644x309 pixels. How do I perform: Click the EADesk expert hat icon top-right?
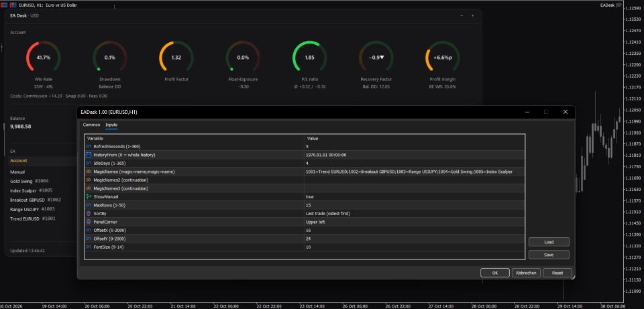point(618,5)
